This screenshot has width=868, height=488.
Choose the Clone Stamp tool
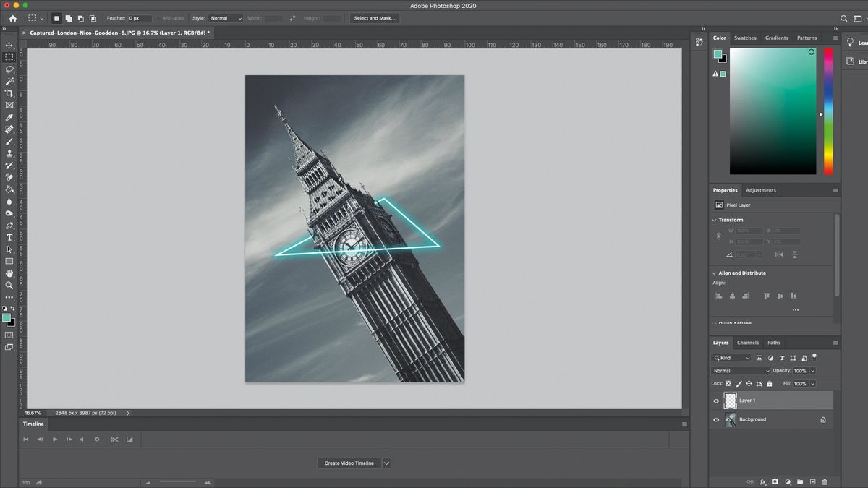click(x=9, y=153)
